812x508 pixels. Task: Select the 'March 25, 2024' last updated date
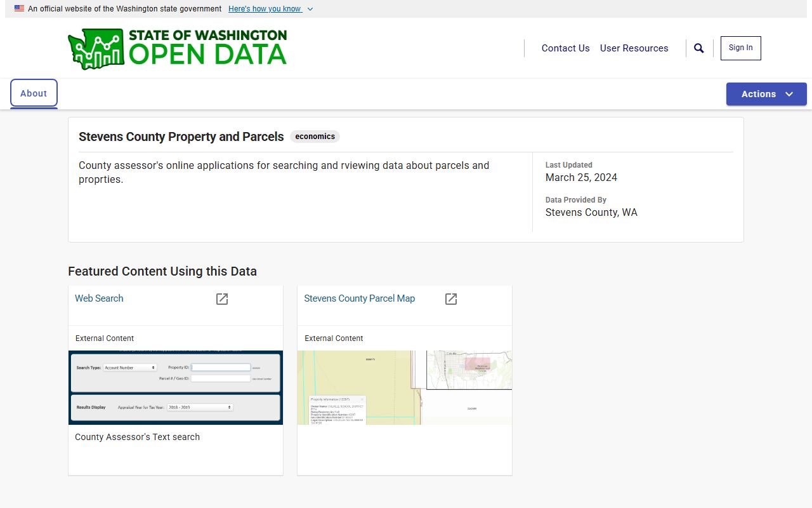[x=581, y=178]
